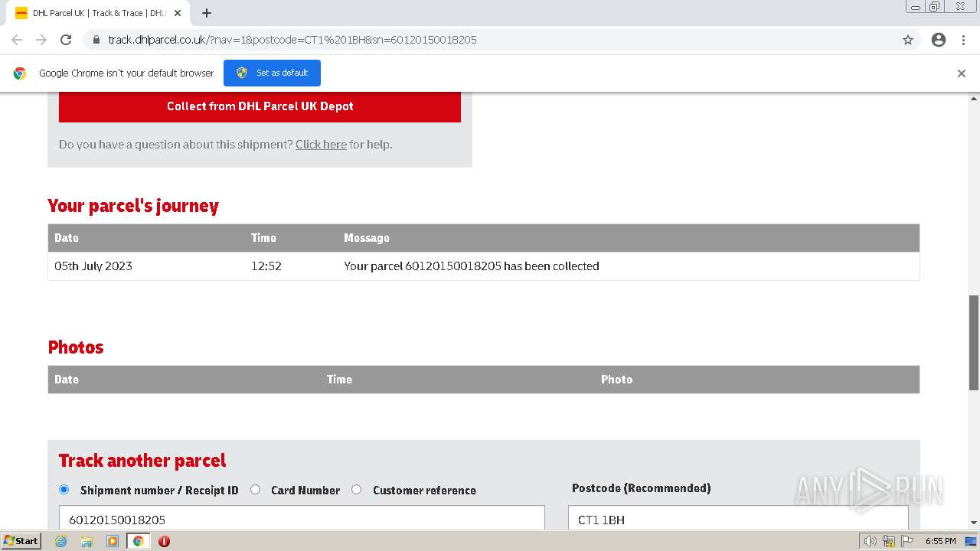Click the page vertical scrollbar thumb

(974, 342)
